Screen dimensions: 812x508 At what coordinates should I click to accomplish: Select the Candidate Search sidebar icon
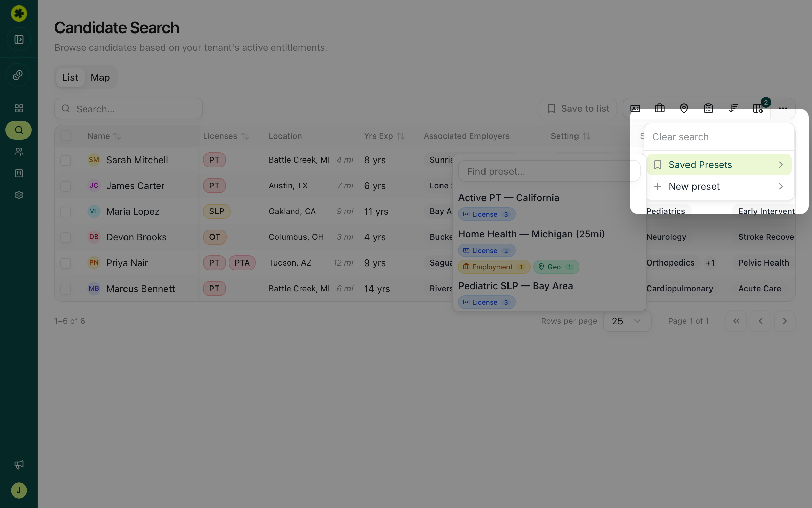[19, 130]
